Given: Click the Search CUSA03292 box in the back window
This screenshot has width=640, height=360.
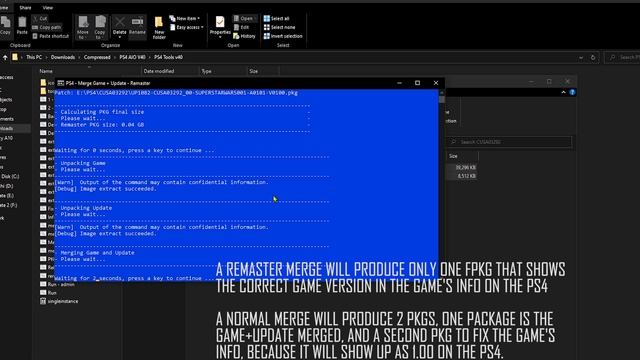Looking at the screenshot, I should (510, 142).
